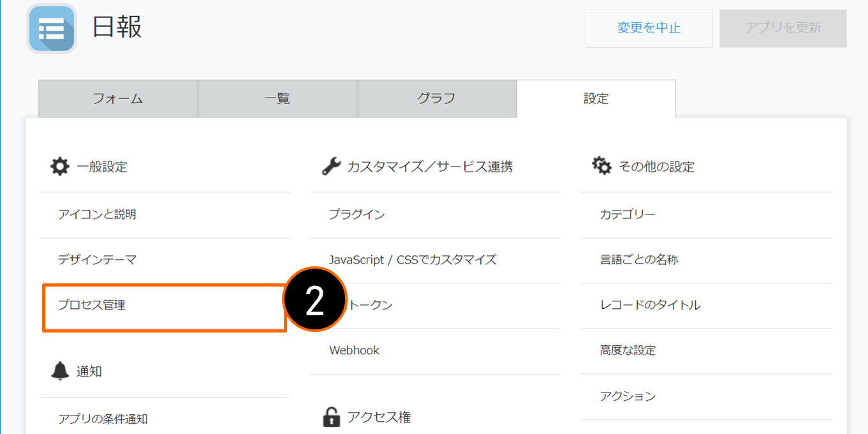The image size is (868, 434).
Task: Click the bell icon beside 通知
Action: [60, 371]
